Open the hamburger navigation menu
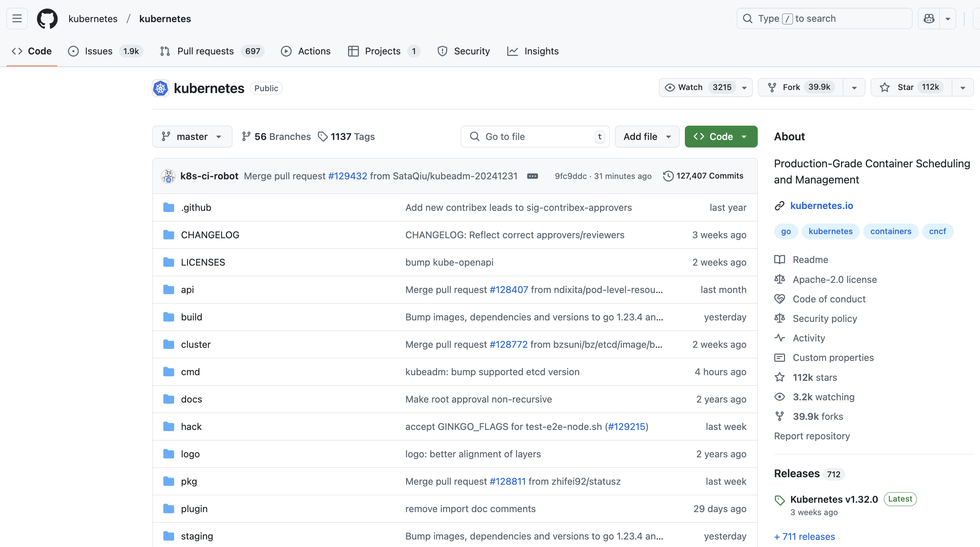 [x=17, y=18]
